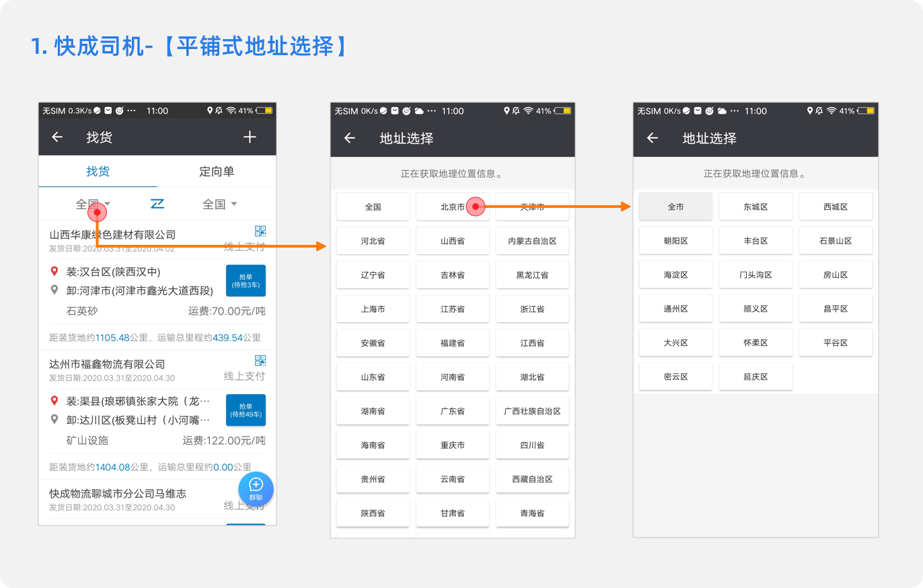Expand the right 全国 destination dropdown
The image size is (923, 588).
tap(220, 204)
